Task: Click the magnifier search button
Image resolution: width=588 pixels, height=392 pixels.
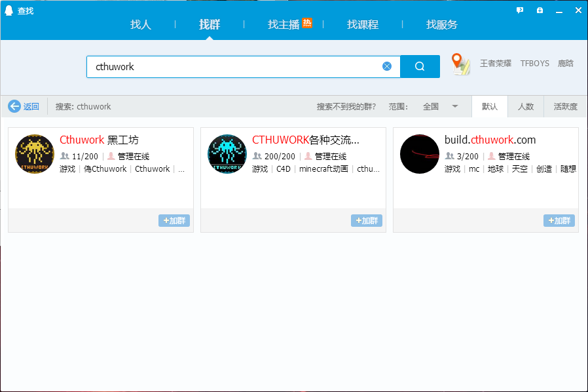Action: pyautogui.click(x=420, y=66)
